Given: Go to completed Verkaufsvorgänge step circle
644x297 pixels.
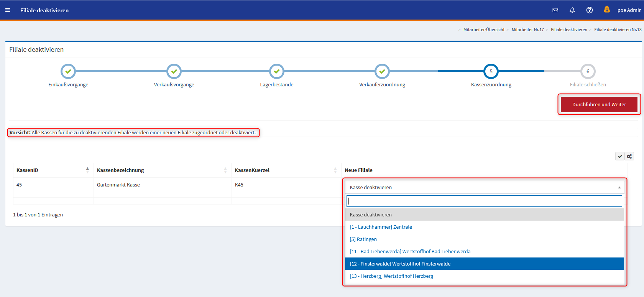Looking at the screenshot, I should [x=174, y=71].
